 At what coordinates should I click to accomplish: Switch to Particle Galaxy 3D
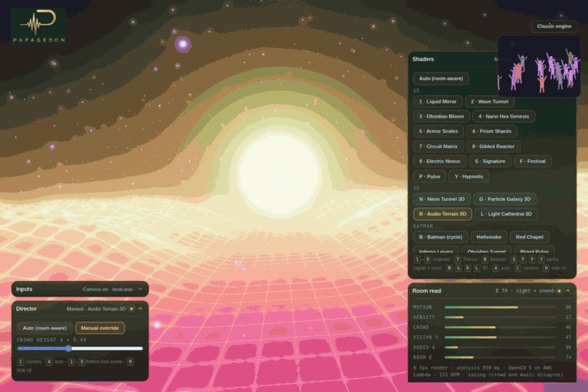[505, 199]
